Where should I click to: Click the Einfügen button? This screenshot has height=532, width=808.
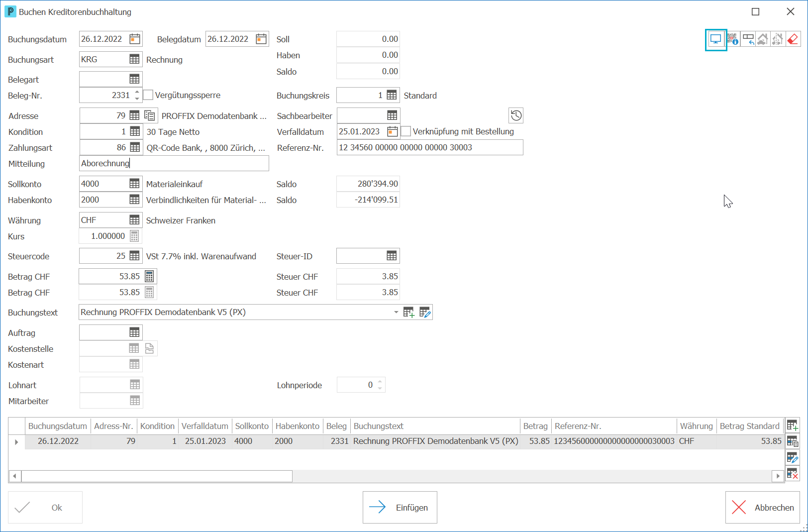point(400,507)
